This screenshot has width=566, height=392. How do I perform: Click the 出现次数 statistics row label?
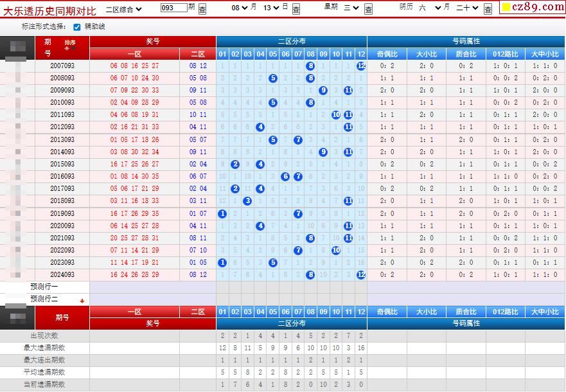(44, 335)
